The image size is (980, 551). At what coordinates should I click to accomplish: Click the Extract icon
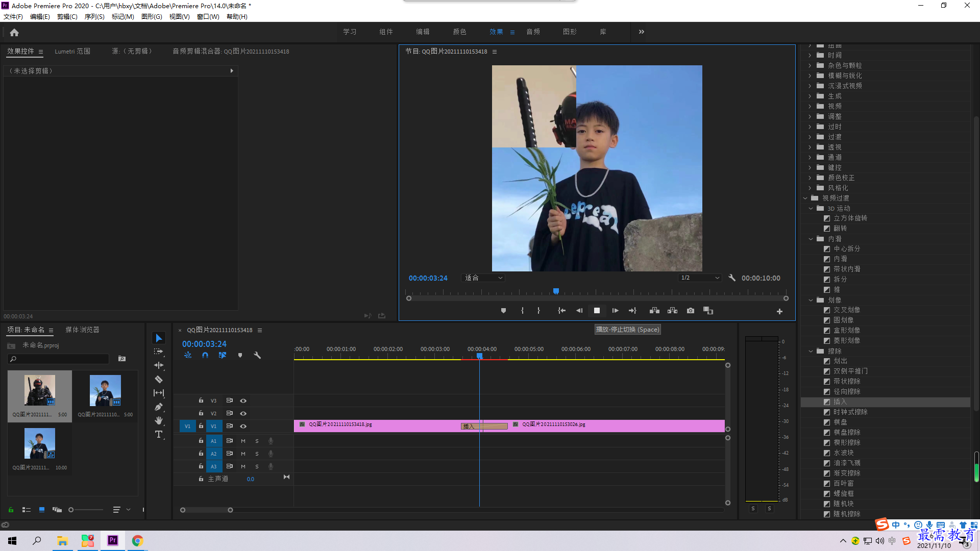672,311
